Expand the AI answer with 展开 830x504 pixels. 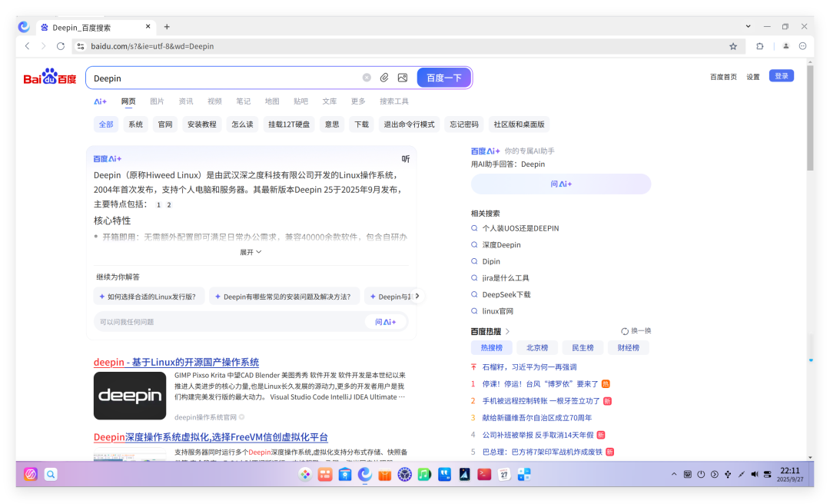251,252
